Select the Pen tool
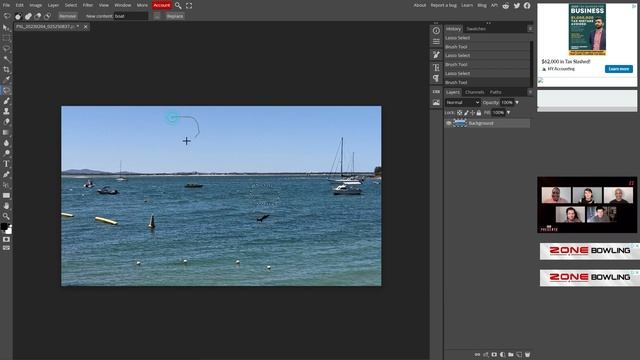The height and width of the screenshot is (360, 640). [6, 174]
